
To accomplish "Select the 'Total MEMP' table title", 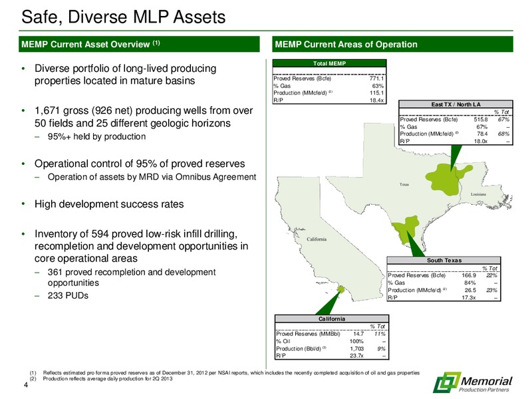I will [x=329, y=63].
